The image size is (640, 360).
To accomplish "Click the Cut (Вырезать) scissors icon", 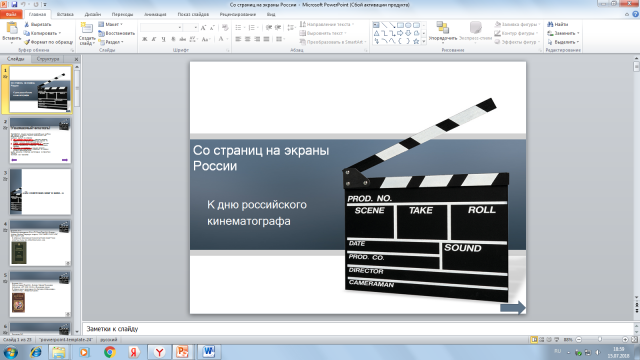I will click(x=27, y=24).
